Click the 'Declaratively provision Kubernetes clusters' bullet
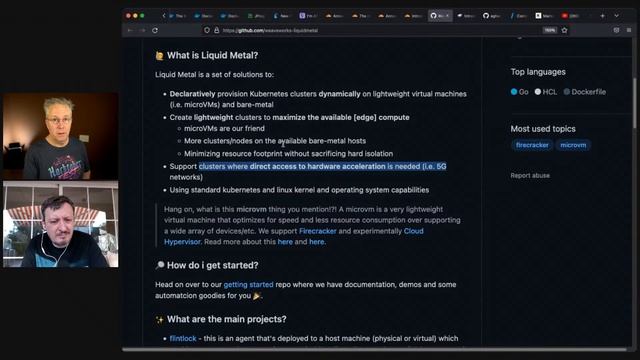640x360 pixels. pyautogui.click(x=318, y=99)
